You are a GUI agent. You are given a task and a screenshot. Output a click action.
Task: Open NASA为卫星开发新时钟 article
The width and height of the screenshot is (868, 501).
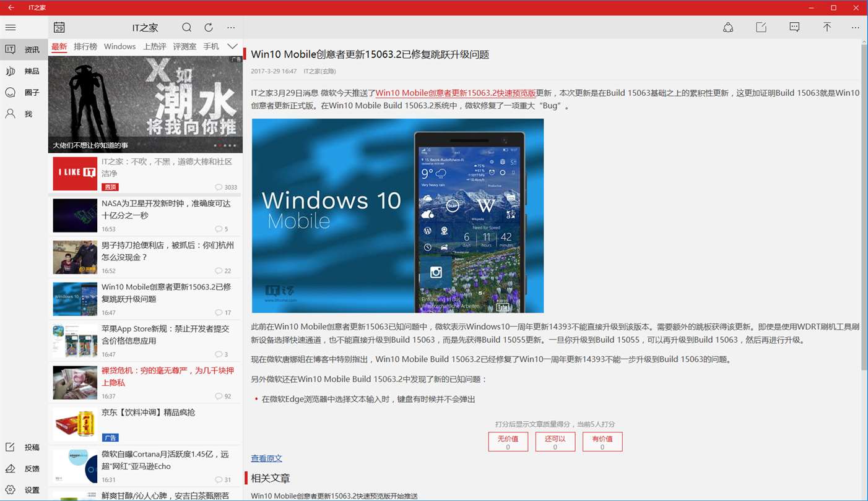pos(145,215)
